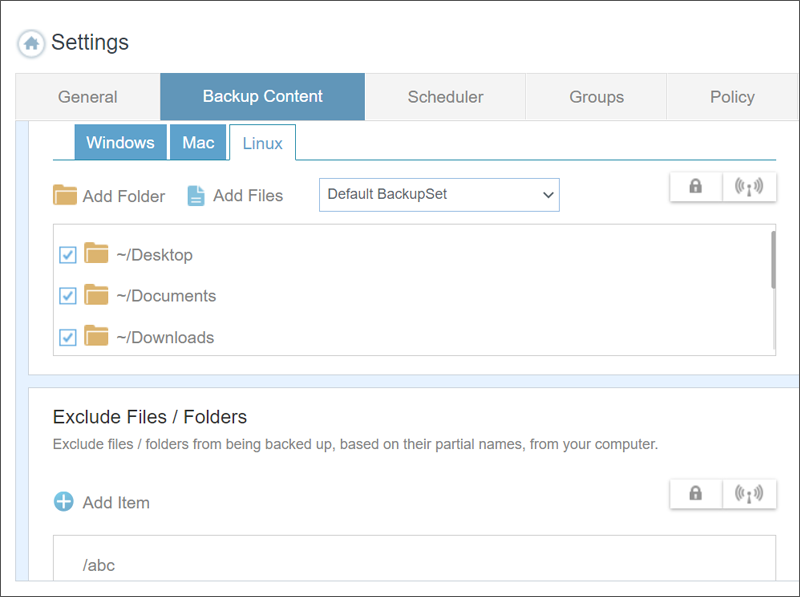Uncheck the ~/Desktop checkbox

tap(68, 255)
